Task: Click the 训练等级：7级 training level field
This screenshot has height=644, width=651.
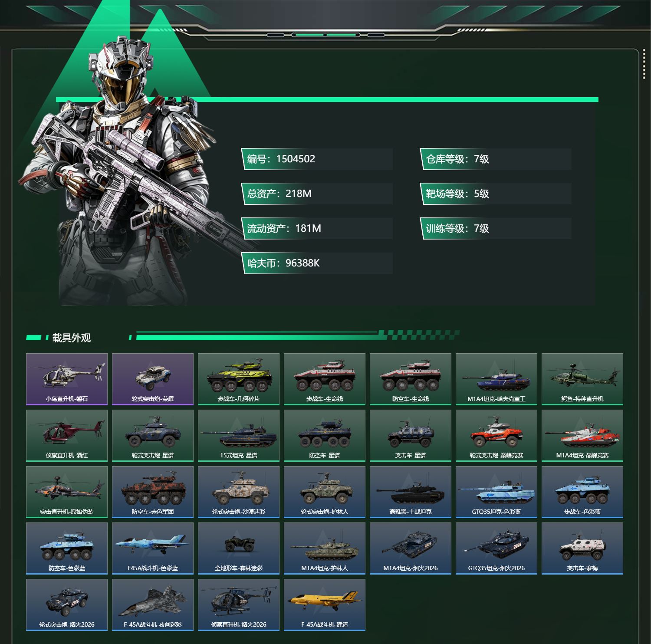Action: (x=496, y=228)
